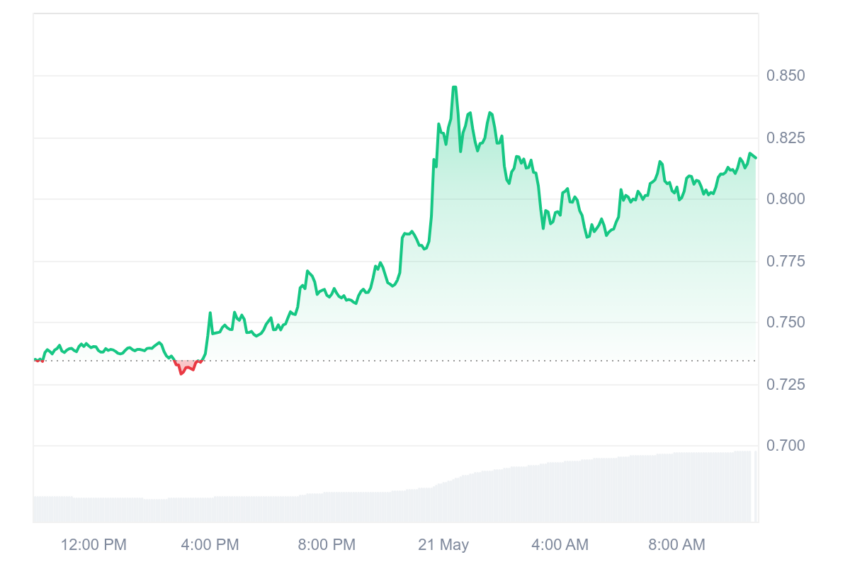
Task: Click the latest price point at line end
Action: point(755,157)
